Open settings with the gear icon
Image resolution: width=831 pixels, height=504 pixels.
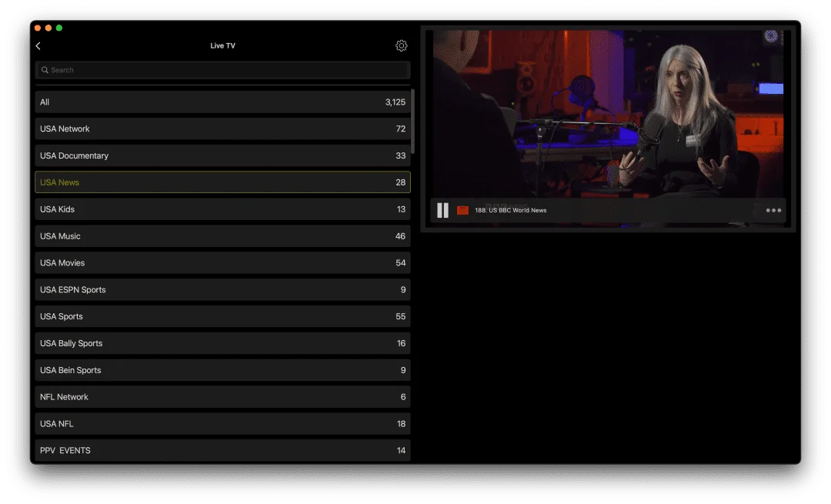(x=401, y=45)
